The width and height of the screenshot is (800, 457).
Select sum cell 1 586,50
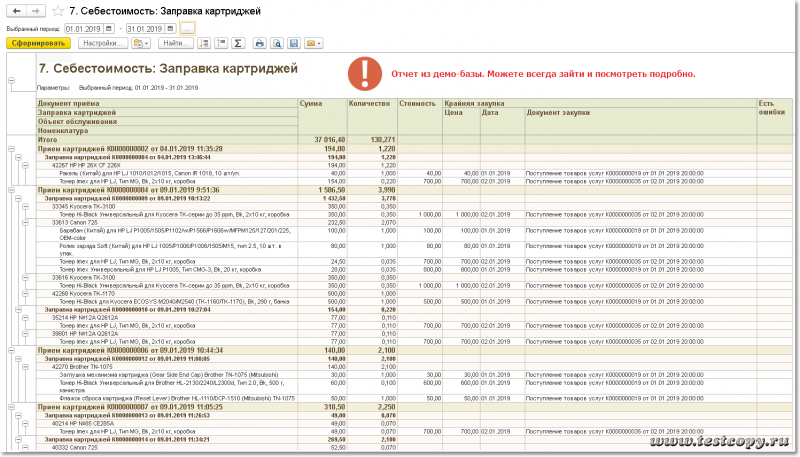(x=322, y=190)
